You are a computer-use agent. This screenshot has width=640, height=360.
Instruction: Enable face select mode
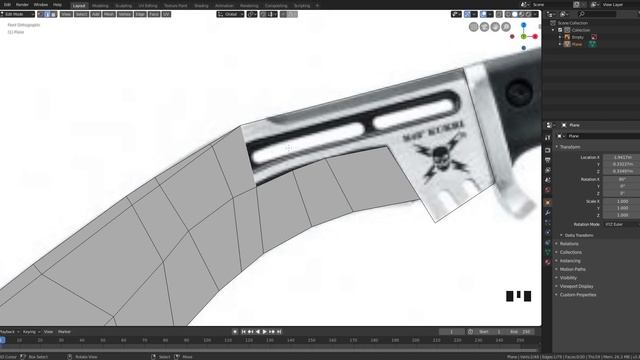point(53,14)
